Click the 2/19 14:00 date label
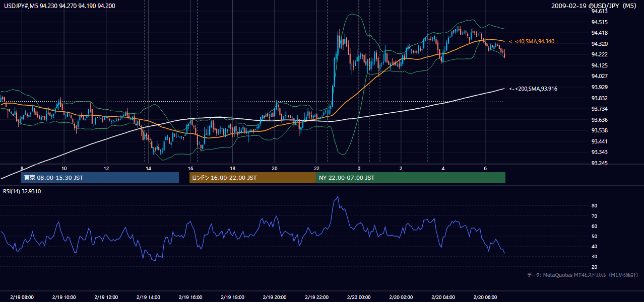Screen dimensions: 644x302 [x=148, y=297]
